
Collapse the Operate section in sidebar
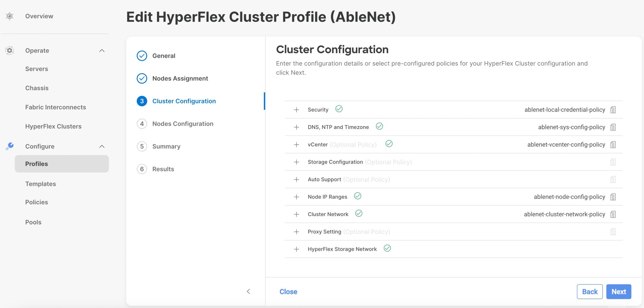click(x=102, y=50)
